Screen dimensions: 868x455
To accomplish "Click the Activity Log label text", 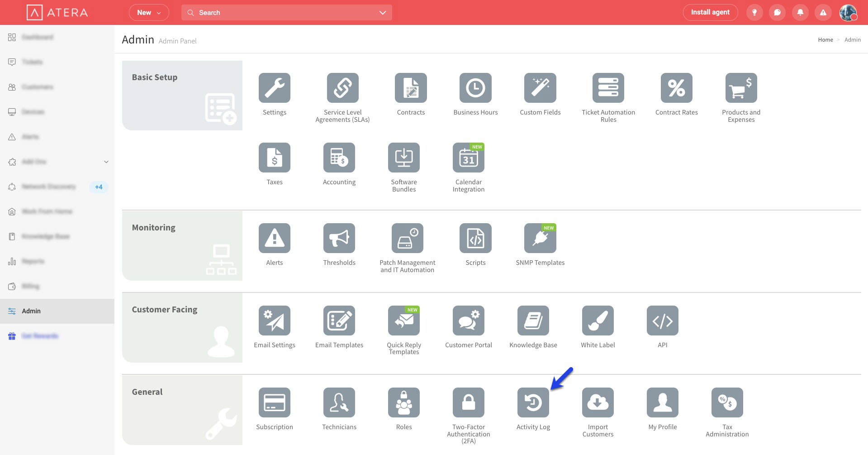I will [533, 427].
